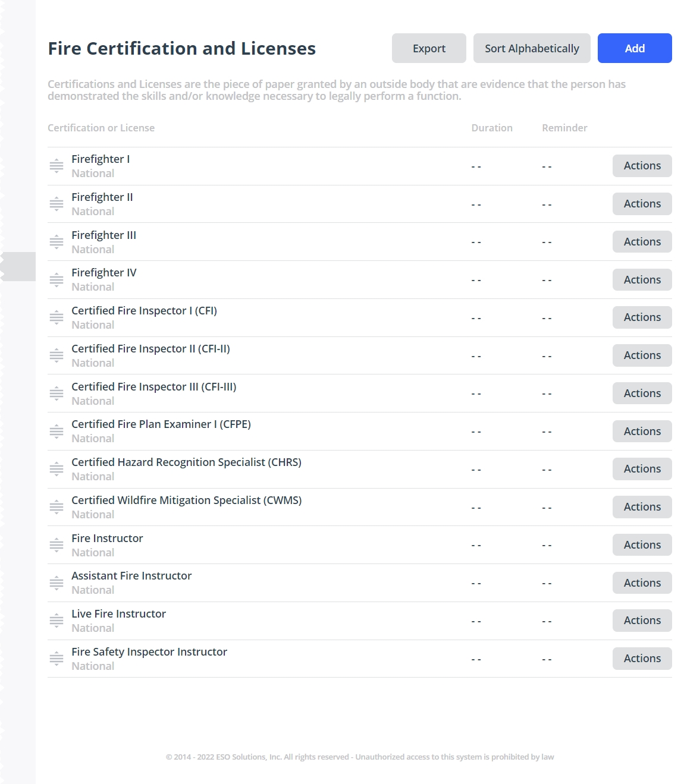Screen dimensions: 684x784
Task: Click the Add button
Action: click(634, 48)
